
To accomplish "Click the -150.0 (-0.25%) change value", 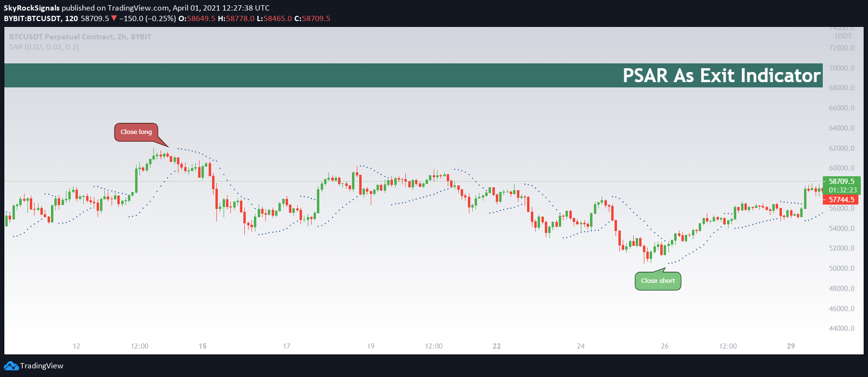I will 148,19.
